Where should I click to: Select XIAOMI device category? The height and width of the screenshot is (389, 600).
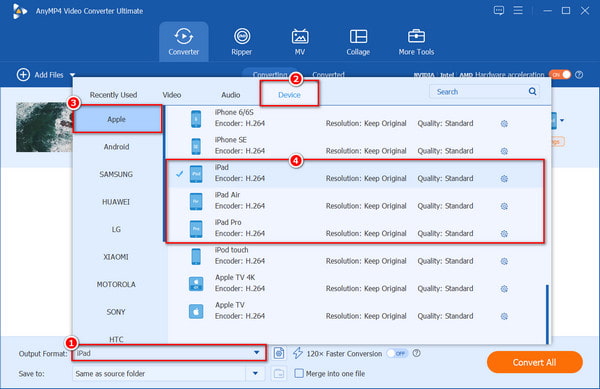pos(117,257)
